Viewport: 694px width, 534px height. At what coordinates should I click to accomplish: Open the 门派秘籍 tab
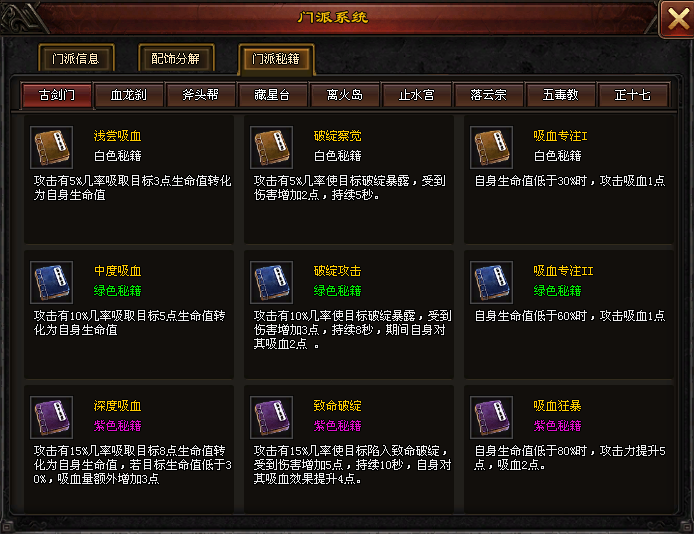coord(276,59)
